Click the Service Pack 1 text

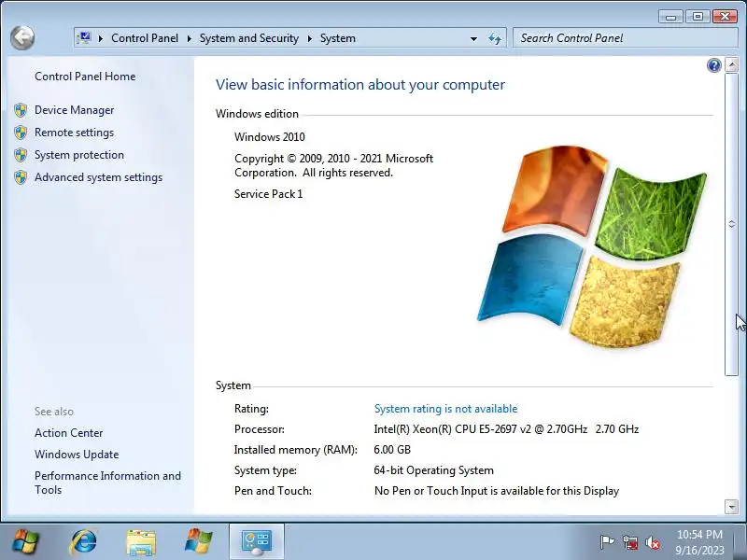pyautogui.click(x=268, y=194)
